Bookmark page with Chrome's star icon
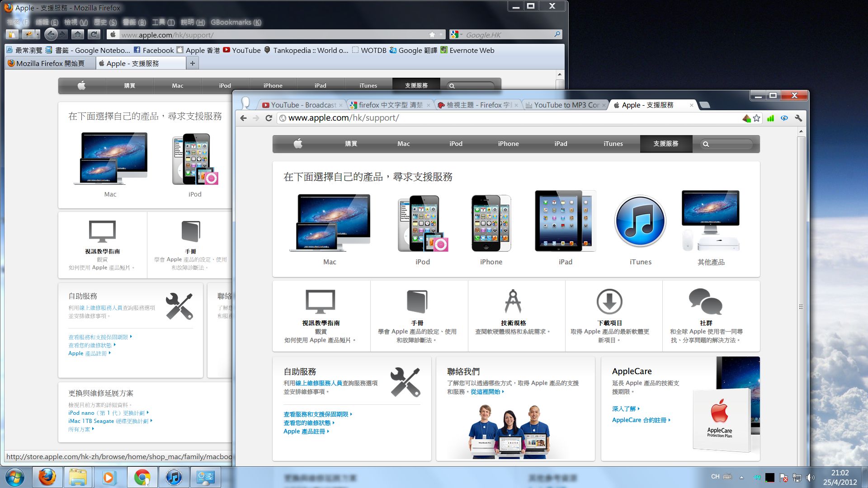The image size is (868, 488). point(757,118)
